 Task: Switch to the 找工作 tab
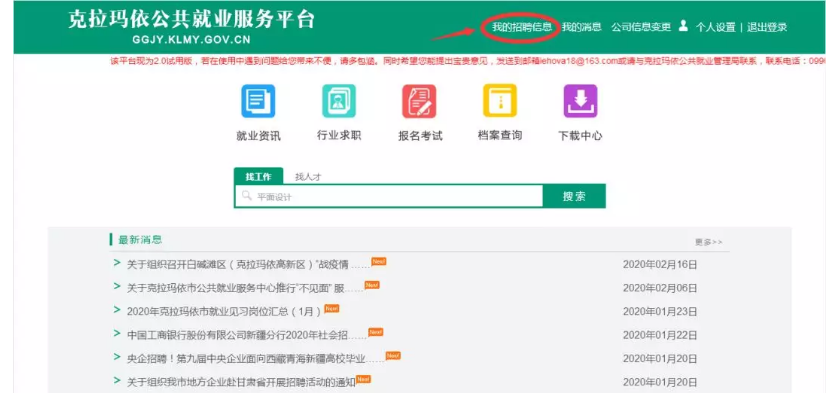[x=258, y=176]
